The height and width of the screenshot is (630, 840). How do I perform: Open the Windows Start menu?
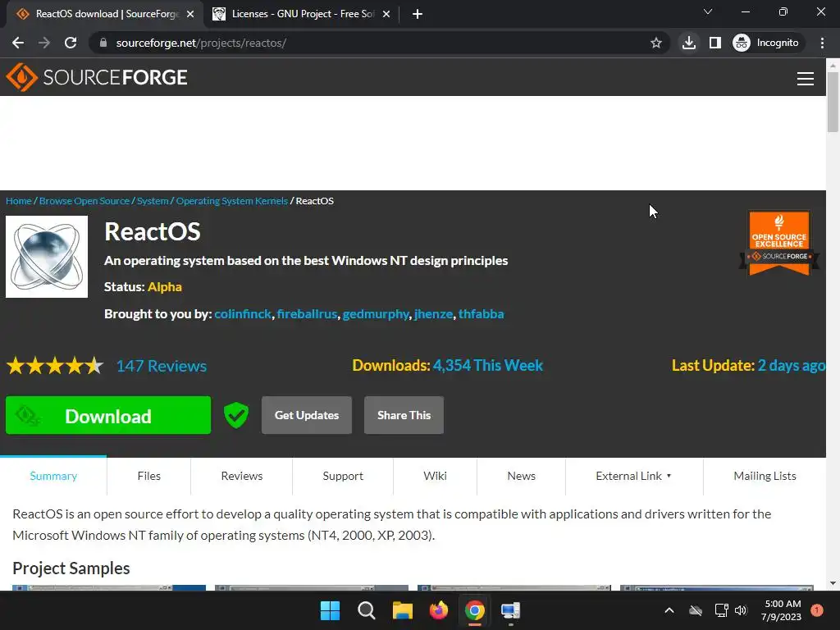tap(330, 610)
